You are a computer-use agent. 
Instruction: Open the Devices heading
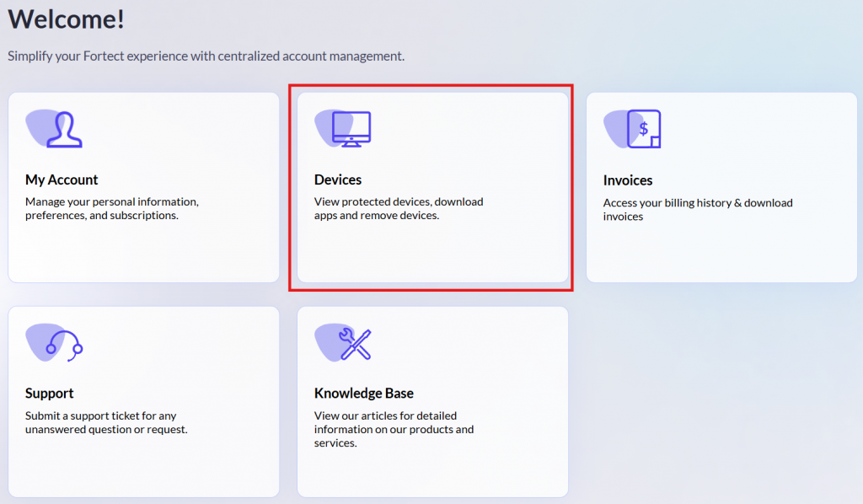click(338, 180)
